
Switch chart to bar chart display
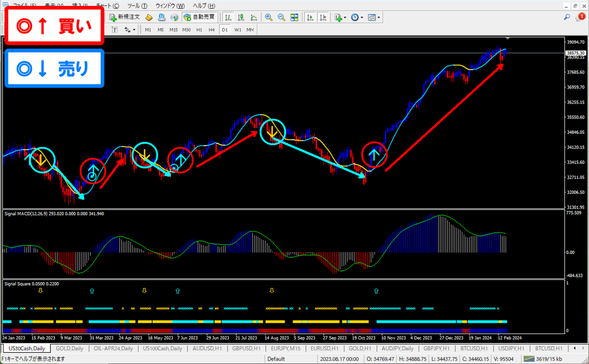tap(229, 17)
